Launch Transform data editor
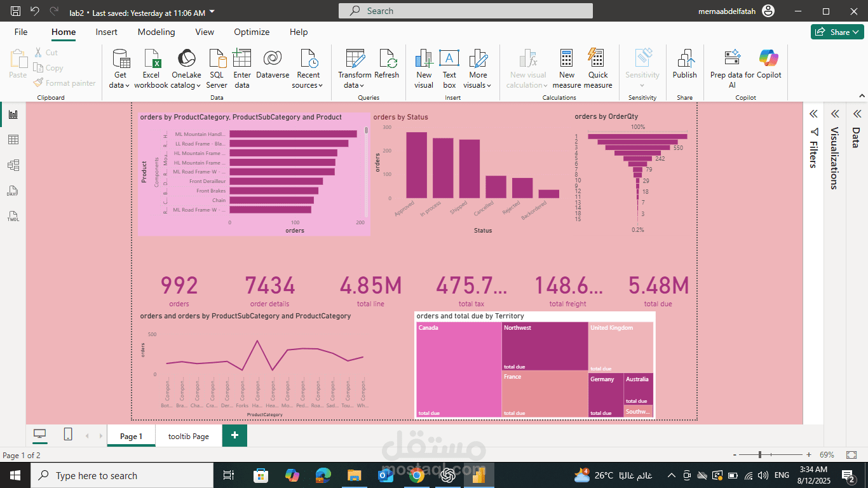The width and height of the screenshot is (868, 488). pos(355,69)
